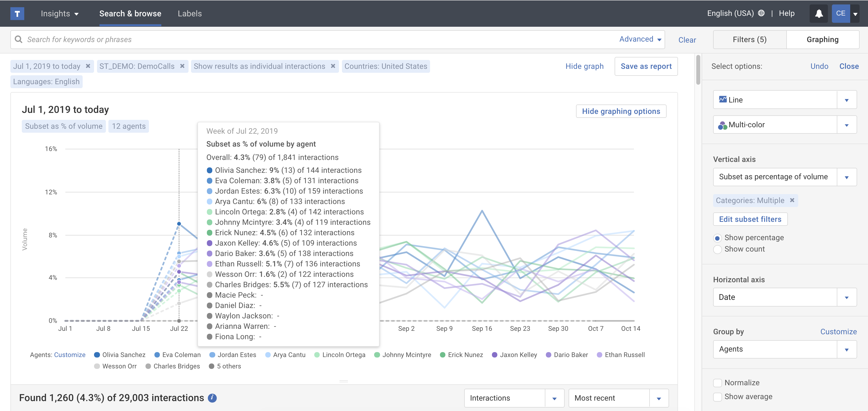Open the Filters (5) tab

(x=749, y=39)
